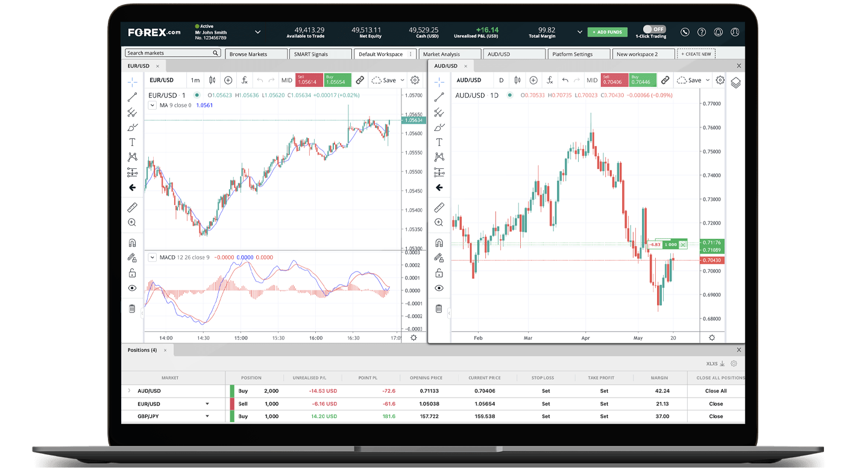Image resolution: width=868 pixels, height=473 pixels.
Task: Switch to the Market Analysis tab
Action: (x=450, y=53)
